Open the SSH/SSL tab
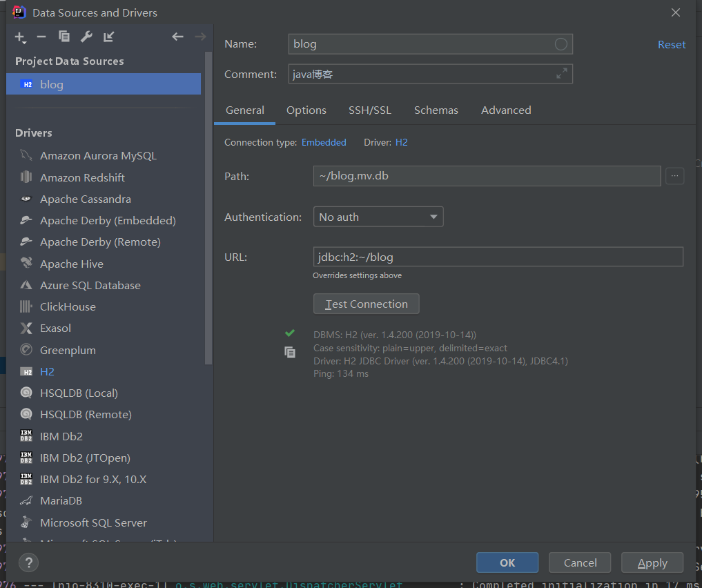 pyautogui.click(x=370, y=110)
